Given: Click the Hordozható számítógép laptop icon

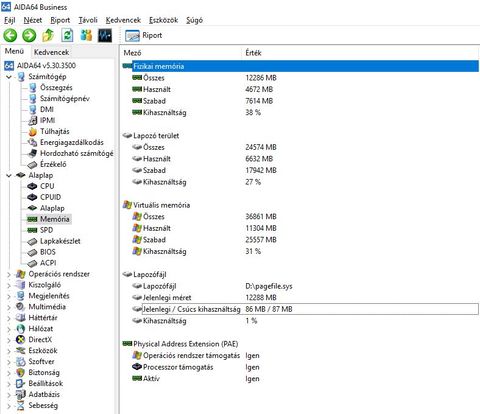Looking at the screenshot, I should (32, 154).
